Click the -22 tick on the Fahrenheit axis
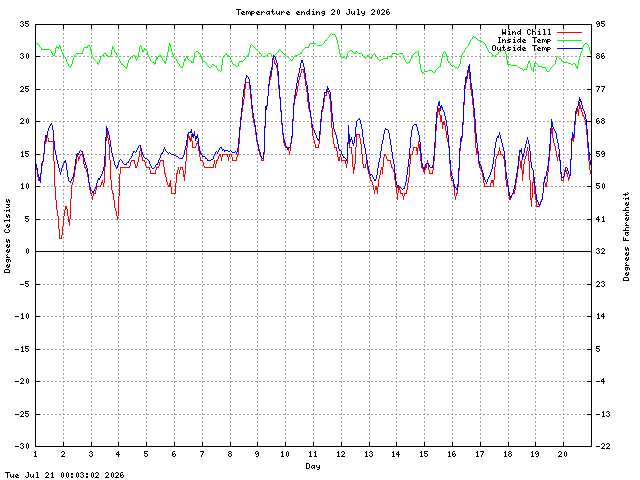 [x=603, y=446]
